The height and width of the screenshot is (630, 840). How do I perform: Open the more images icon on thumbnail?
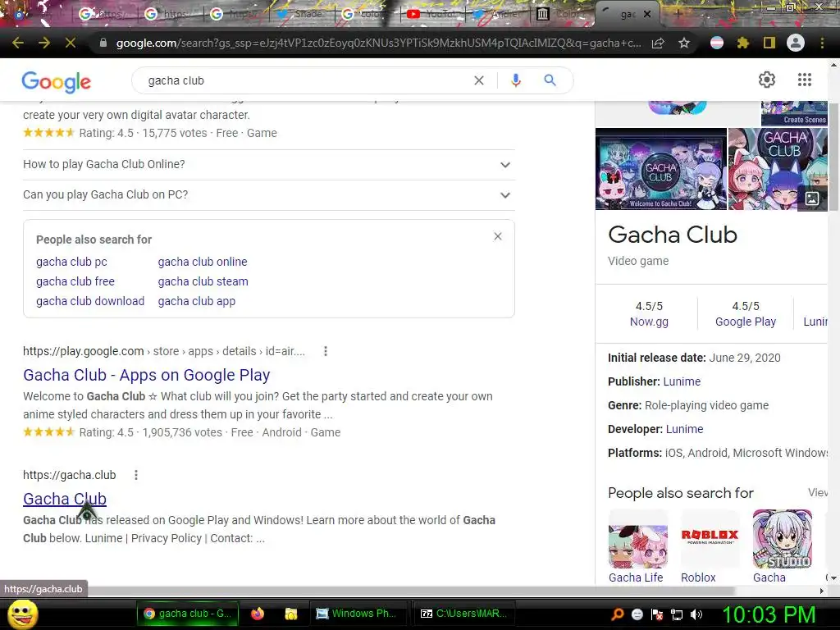point(812,199)
